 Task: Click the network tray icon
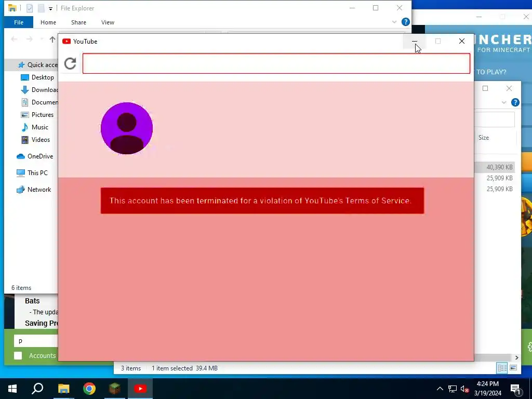(453, 389)
